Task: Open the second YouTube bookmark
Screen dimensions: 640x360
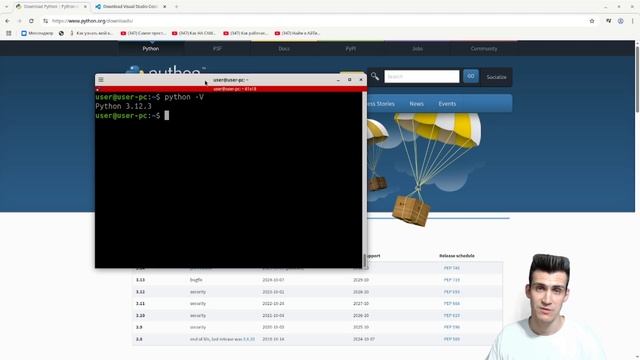Action: (x=194, y=33)
